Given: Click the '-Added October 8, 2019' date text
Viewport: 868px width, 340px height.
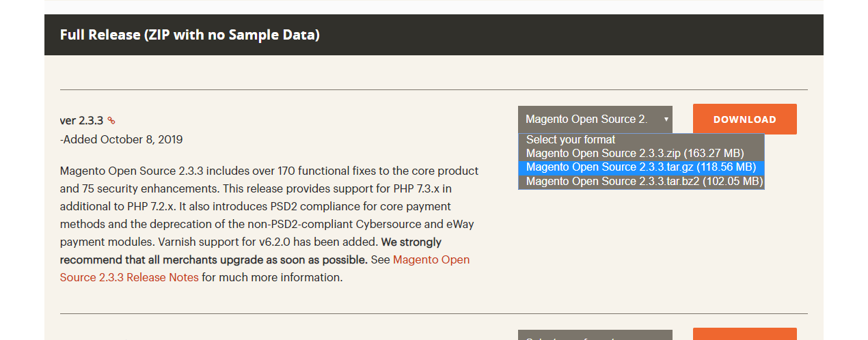Looking at the screenshot, I should (121, 140).
